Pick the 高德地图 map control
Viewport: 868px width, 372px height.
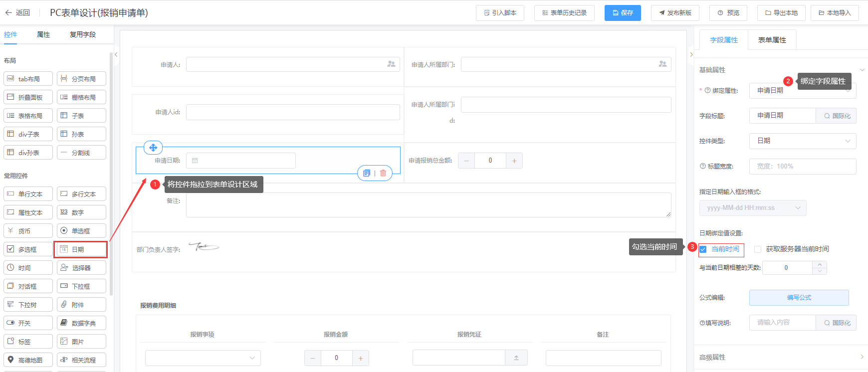(28, 360)
